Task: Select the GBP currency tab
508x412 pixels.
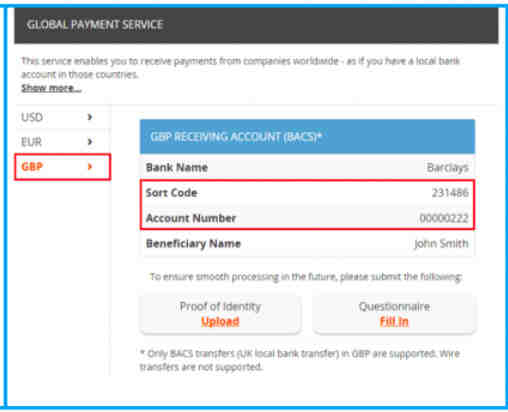Action: (x=63, y=167)
